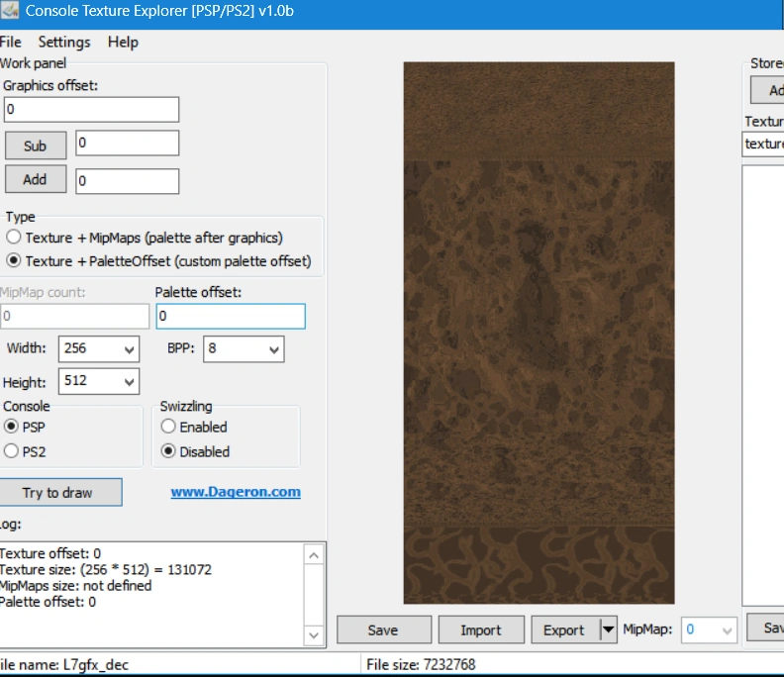Click the file name L7gfx_dec status text
Viewport: 784px width, 677px height.
tap(64, 664)
